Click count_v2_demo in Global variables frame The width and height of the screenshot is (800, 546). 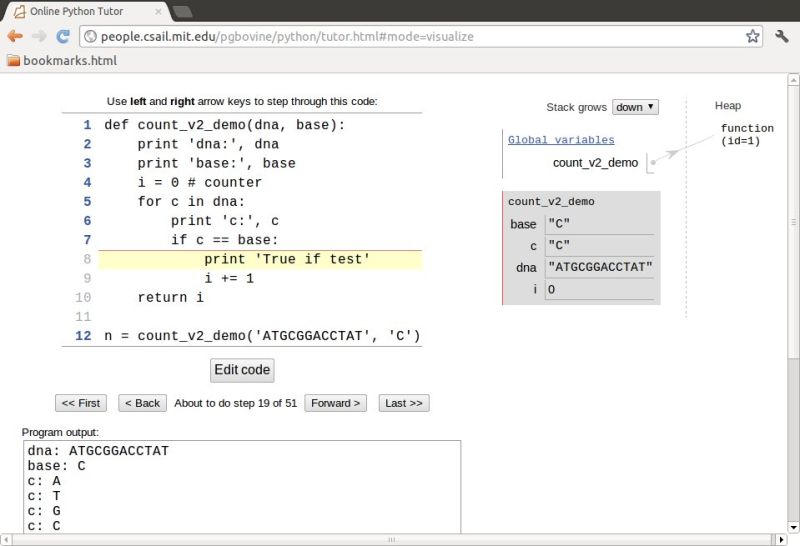point(595,163)
